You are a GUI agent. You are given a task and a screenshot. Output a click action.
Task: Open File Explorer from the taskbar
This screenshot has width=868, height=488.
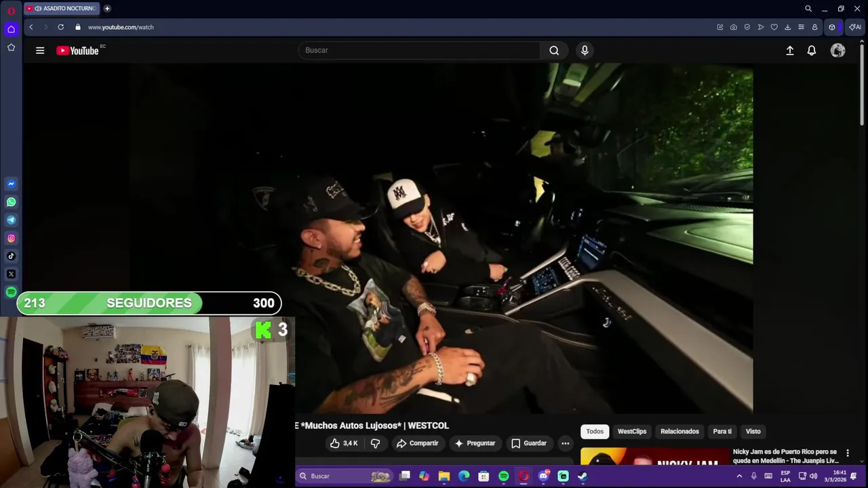(444, 476)
